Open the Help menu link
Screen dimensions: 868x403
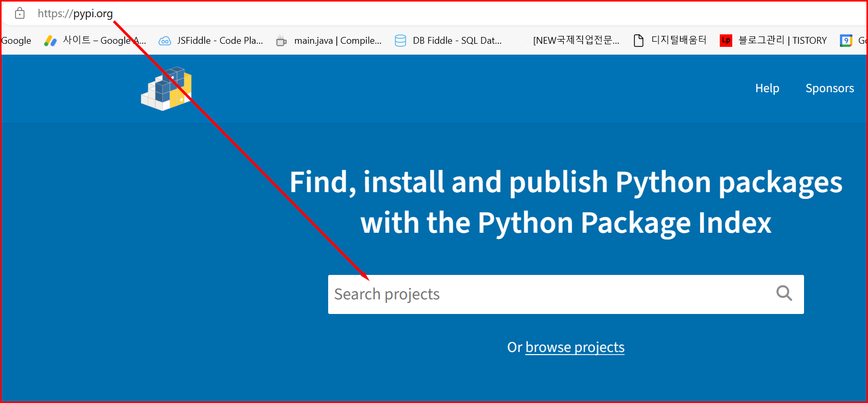point(767,89)
